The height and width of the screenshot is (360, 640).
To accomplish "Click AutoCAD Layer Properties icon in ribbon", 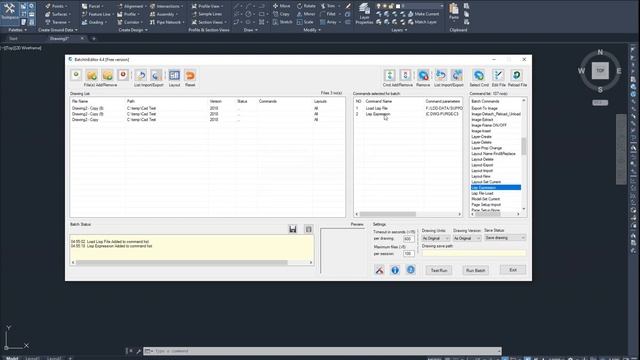I will point(364,14).
